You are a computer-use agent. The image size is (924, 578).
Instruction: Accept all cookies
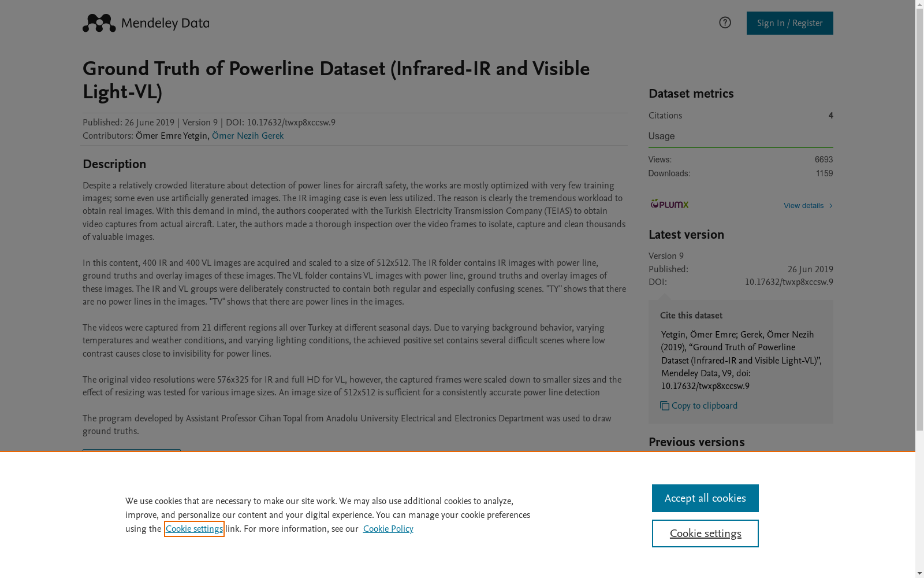pos(705,498)
